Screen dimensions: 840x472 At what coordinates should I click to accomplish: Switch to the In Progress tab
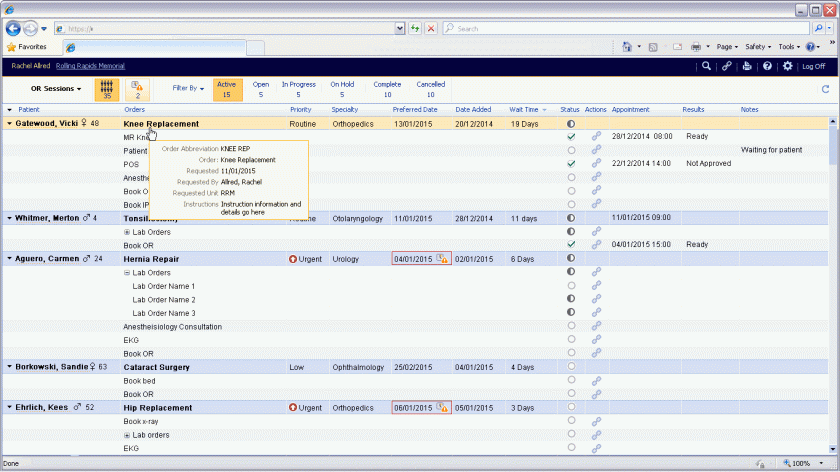pos(298,89)
